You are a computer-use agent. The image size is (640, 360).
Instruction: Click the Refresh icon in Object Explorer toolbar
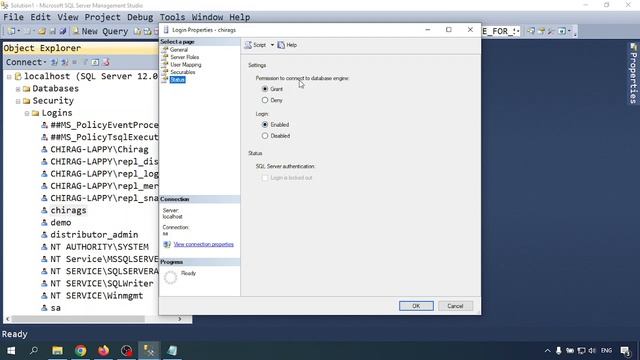95,62
